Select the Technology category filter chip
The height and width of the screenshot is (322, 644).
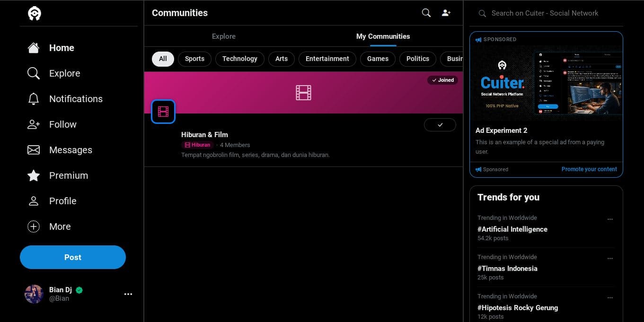pos(240,59)
